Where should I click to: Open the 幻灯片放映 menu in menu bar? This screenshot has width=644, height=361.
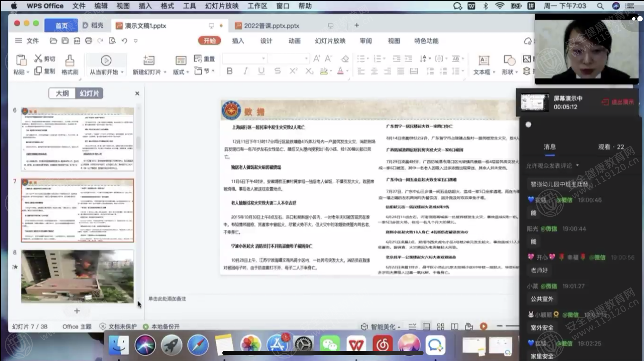click(x=222, y=6)
